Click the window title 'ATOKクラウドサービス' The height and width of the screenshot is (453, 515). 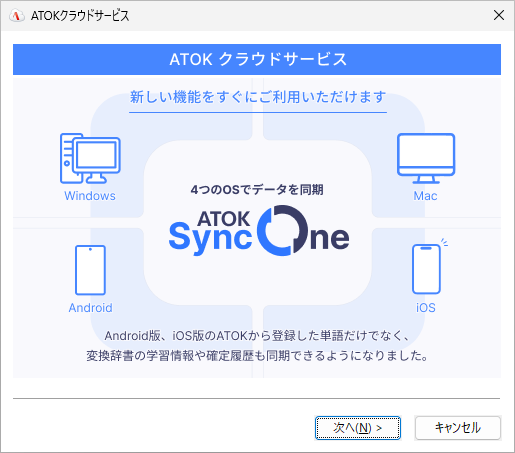click(80, 16)
